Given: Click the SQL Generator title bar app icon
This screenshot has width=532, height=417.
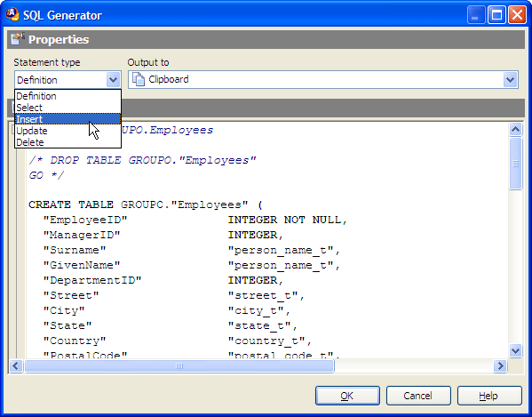Looking at the screenshot, I should pos(12,14).
